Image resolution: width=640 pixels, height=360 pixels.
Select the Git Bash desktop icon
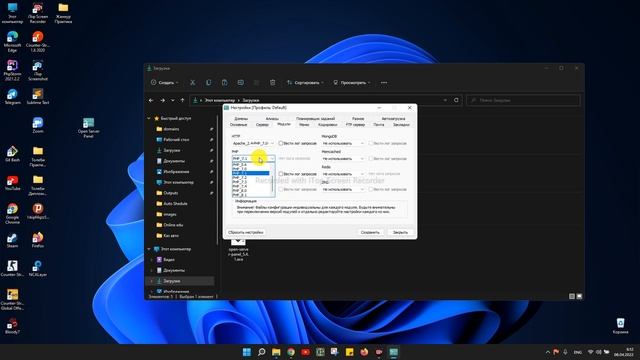click(x=12, y=154)
